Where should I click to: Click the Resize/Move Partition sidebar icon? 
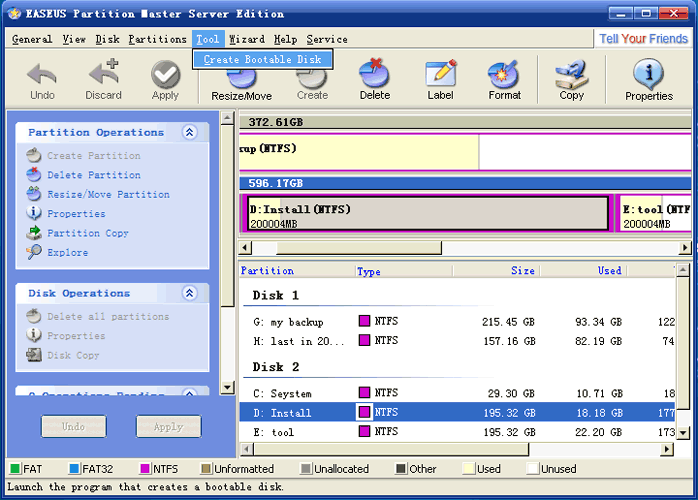(33, 194)
